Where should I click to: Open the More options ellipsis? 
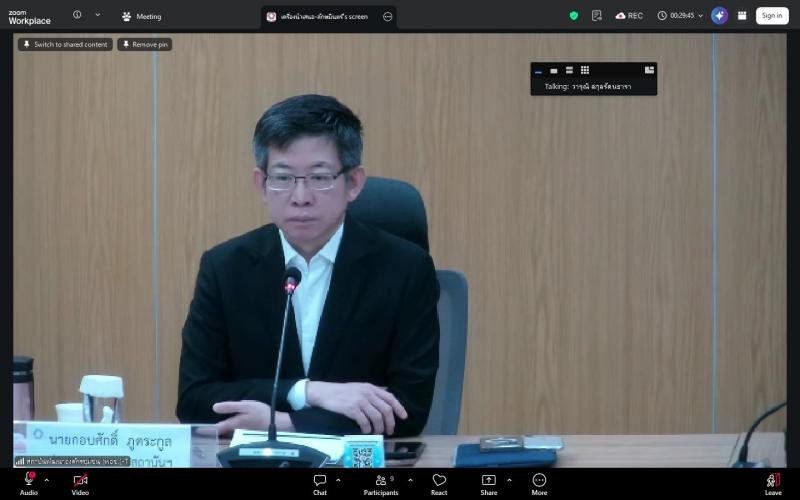(539, 484)
